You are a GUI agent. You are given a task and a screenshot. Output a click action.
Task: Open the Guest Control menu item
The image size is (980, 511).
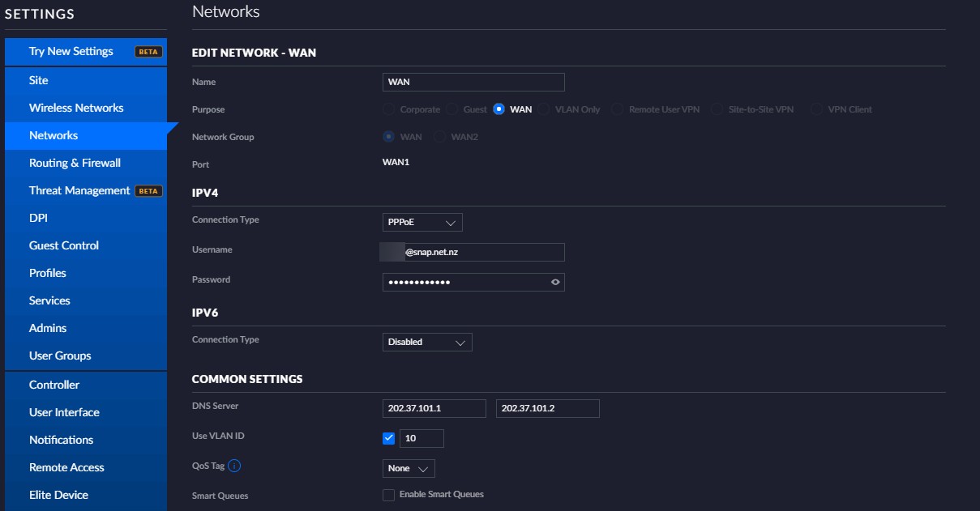pos(64,245)
